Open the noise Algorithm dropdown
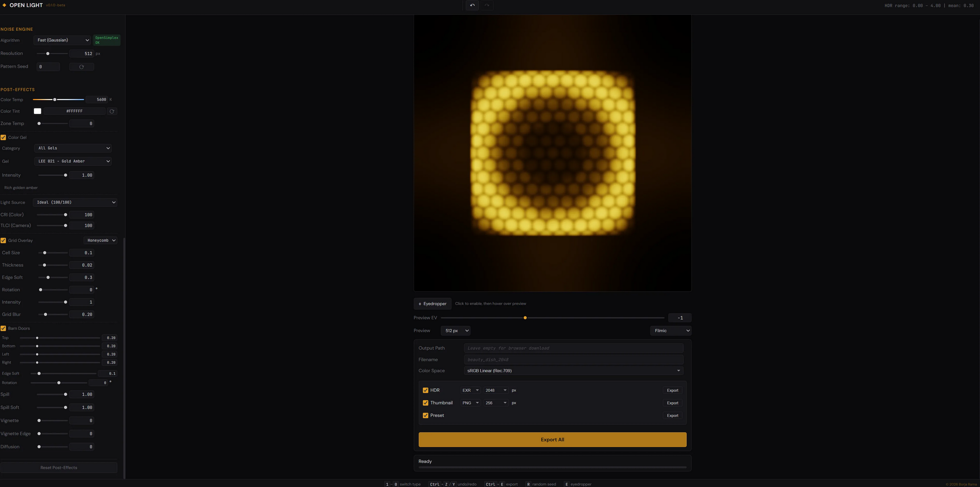This screenshot has width=980, height=487. (62, 40)
